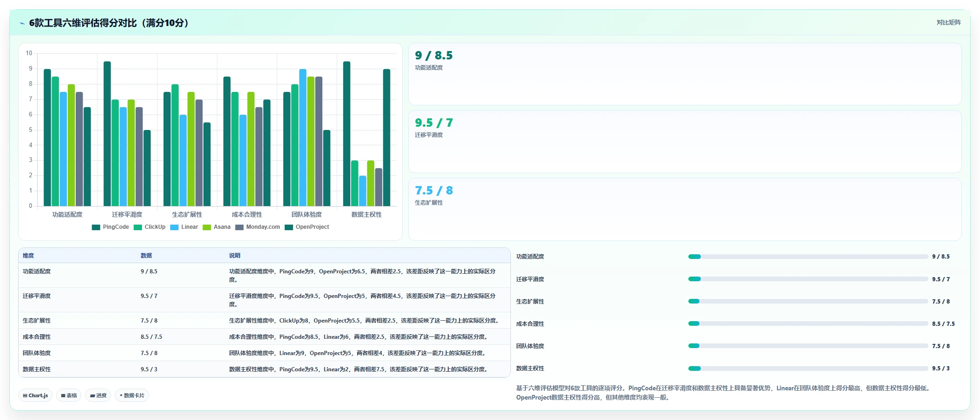
Task: Click the 迁移平滑度 progress bar
Action: click(x=808, y=279)
